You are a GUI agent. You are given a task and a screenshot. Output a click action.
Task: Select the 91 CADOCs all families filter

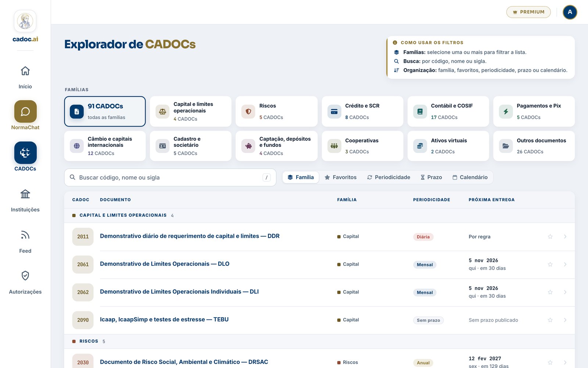point(105,112)
